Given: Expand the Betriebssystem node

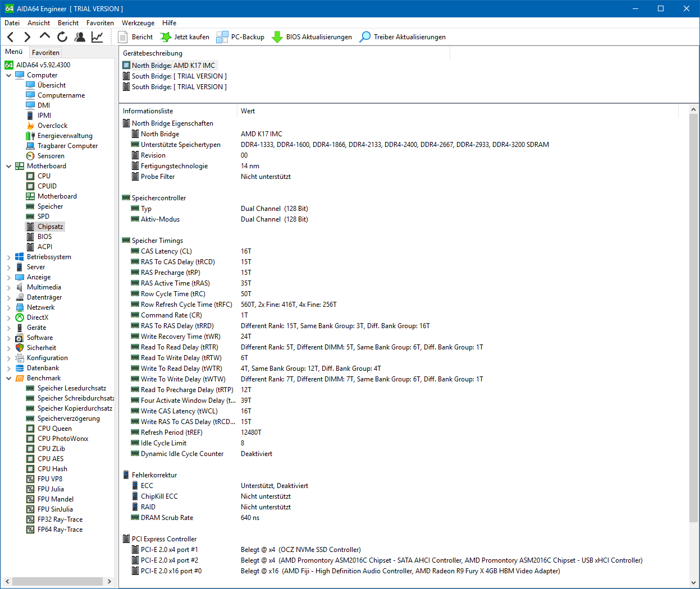Looking at the screenshot, I should point(8,257).
